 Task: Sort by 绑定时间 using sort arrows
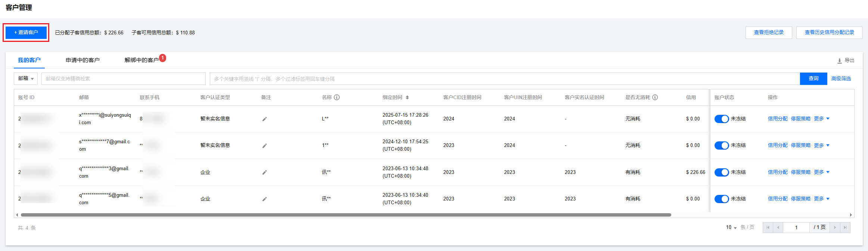(407, 98)
